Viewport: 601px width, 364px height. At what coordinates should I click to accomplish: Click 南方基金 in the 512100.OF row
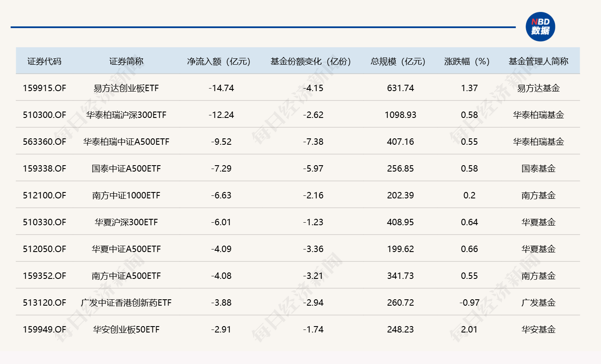pyautogui.click(x=538, y=195)
